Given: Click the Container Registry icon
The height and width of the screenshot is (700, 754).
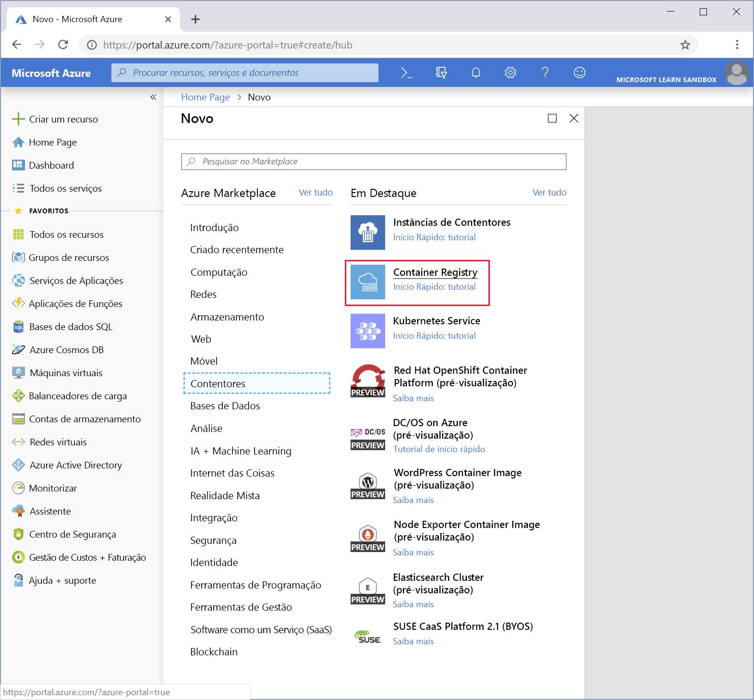Looking at the screenshot, I should (367, 282).
